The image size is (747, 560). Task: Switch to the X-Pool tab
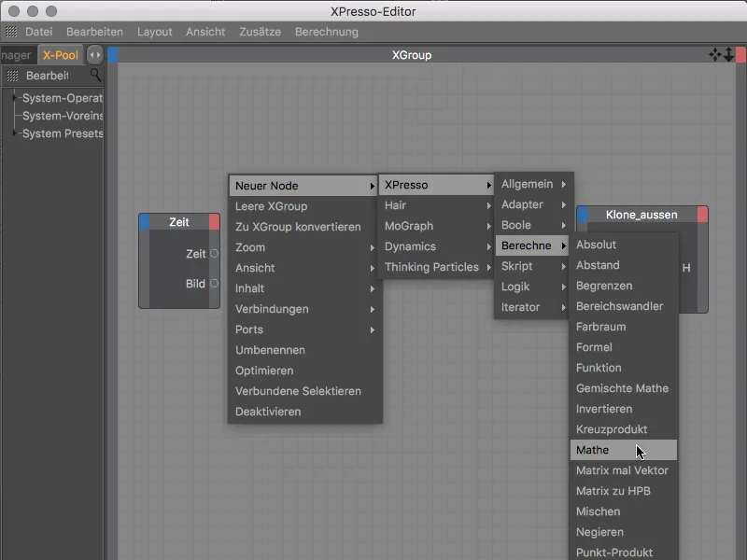tap(61, 55)
